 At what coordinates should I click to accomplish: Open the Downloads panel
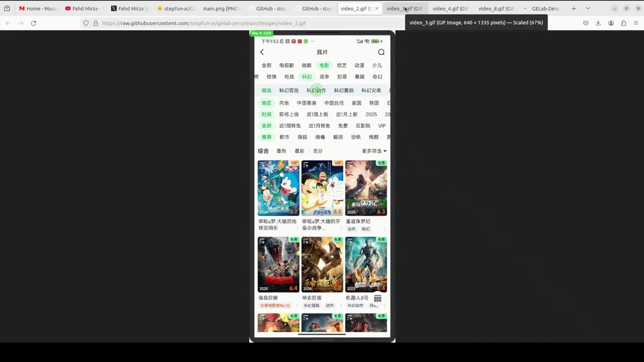coord(598,23)
